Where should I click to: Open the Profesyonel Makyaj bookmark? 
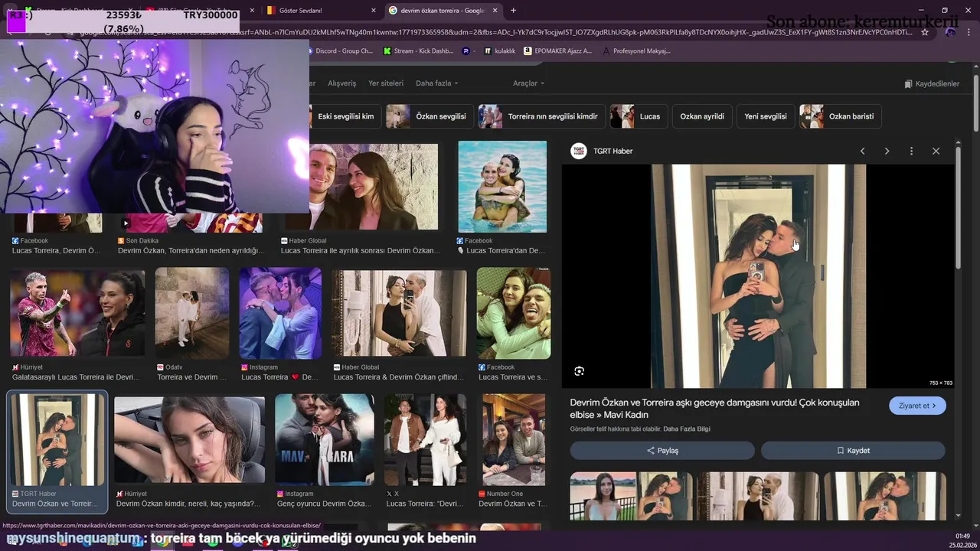[x=636, y=51]
